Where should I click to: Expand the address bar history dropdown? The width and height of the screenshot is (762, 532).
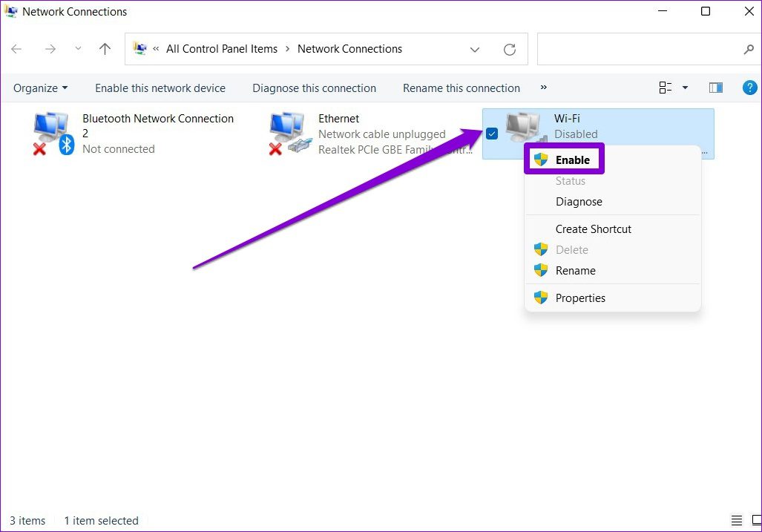(x=475, y=49)
